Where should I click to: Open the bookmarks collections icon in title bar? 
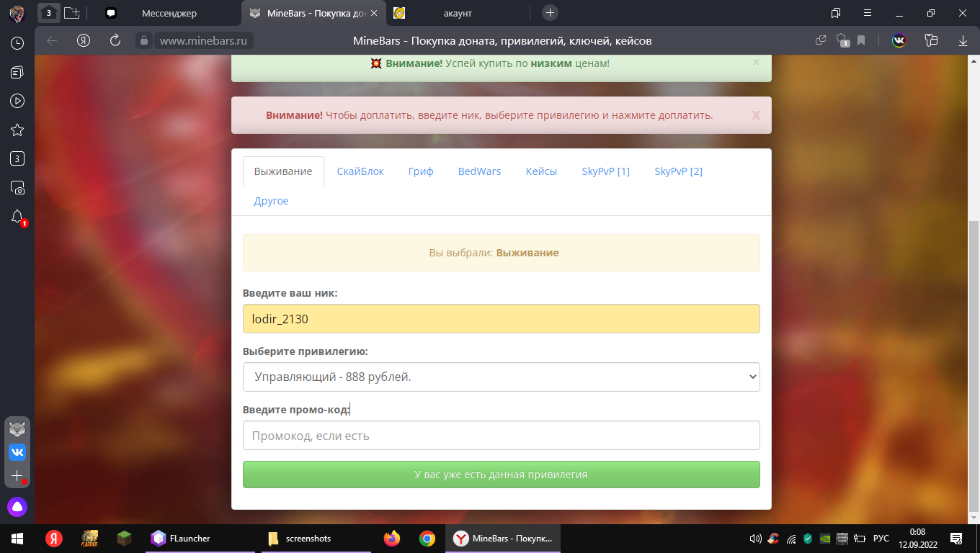[x=836, y=13]
